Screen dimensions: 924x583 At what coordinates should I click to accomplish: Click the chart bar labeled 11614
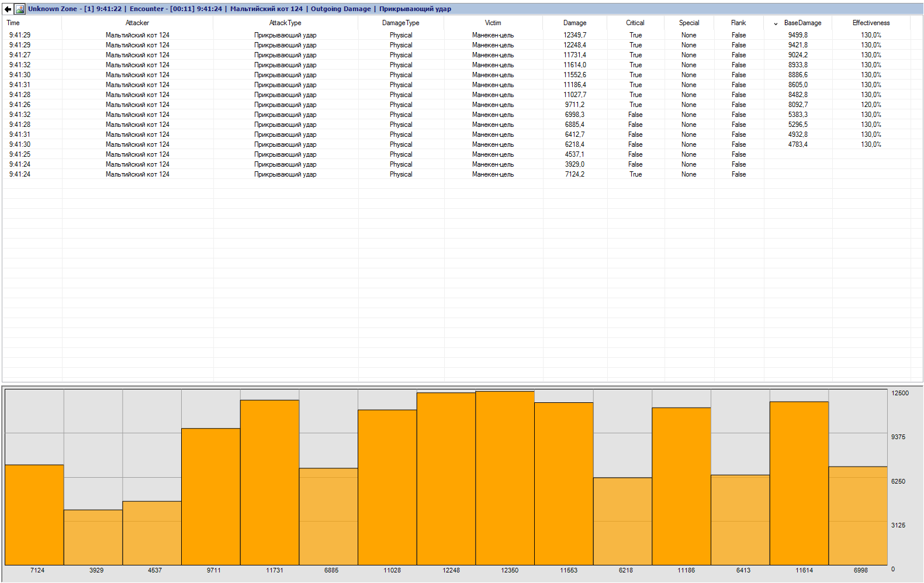[800, 483]
